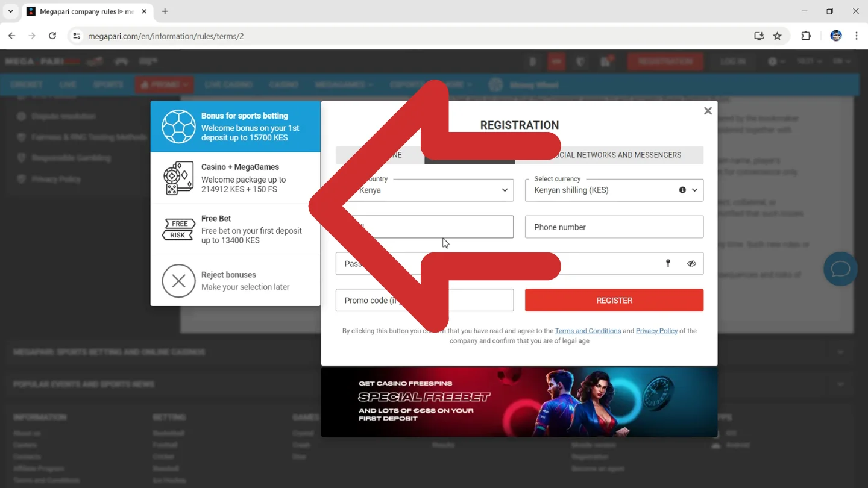The width and height of the screenshot is (868, 488).
Task: Open the Chrome three-dot menu
Action: point(857,36)
